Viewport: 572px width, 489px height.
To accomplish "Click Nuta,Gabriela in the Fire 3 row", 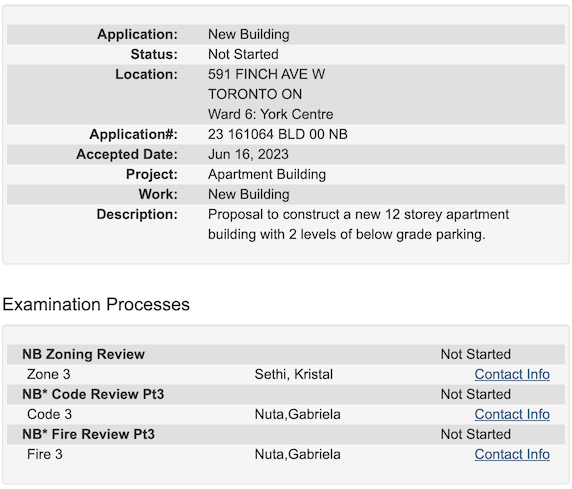I will 298,455.
